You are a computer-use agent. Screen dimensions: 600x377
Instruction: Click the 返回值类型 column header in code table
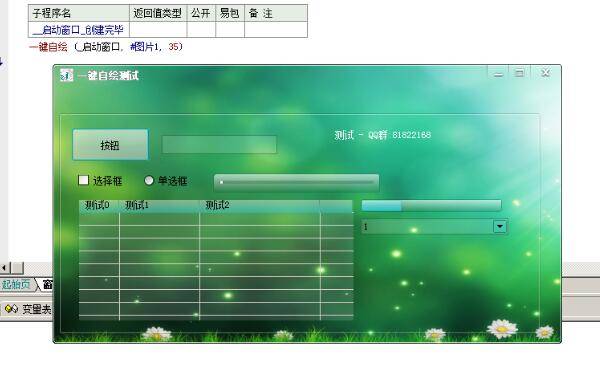[x=158, y=13]
